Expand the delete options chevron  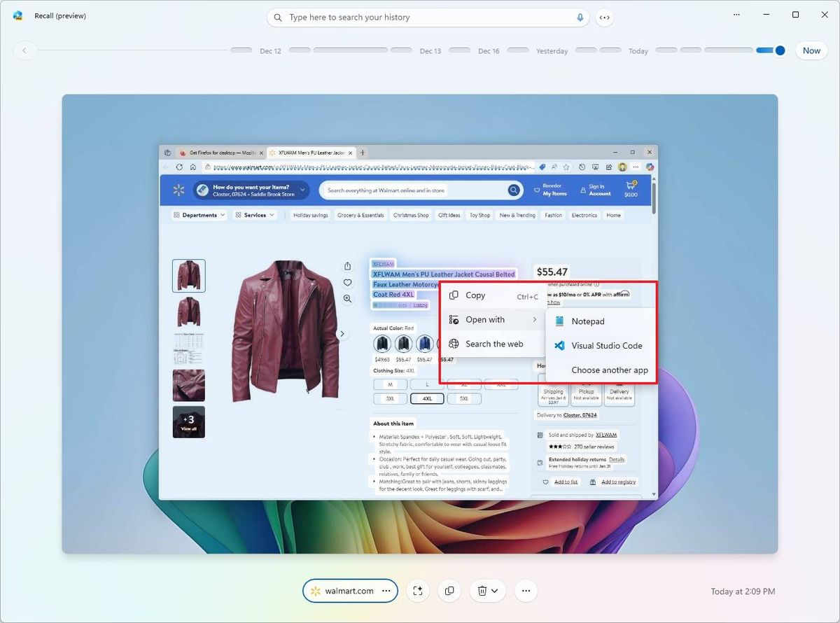495,591
